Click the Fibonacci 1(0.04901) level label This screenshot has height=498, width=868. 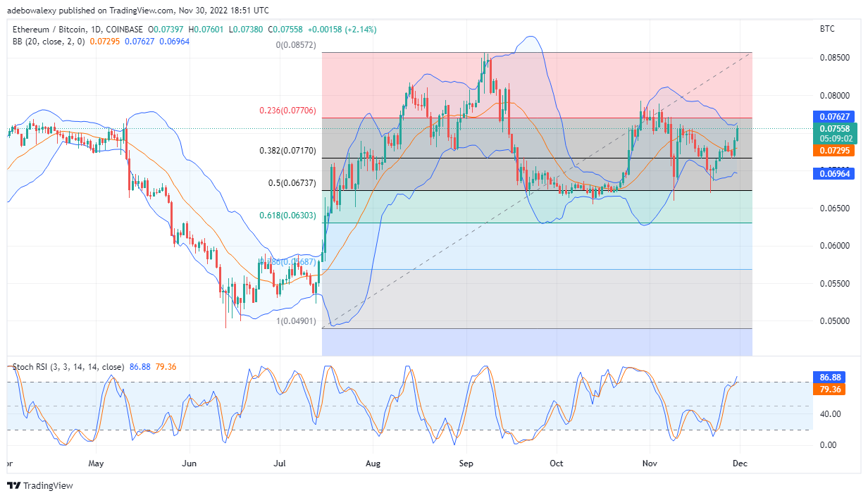[x=297, y=321]
